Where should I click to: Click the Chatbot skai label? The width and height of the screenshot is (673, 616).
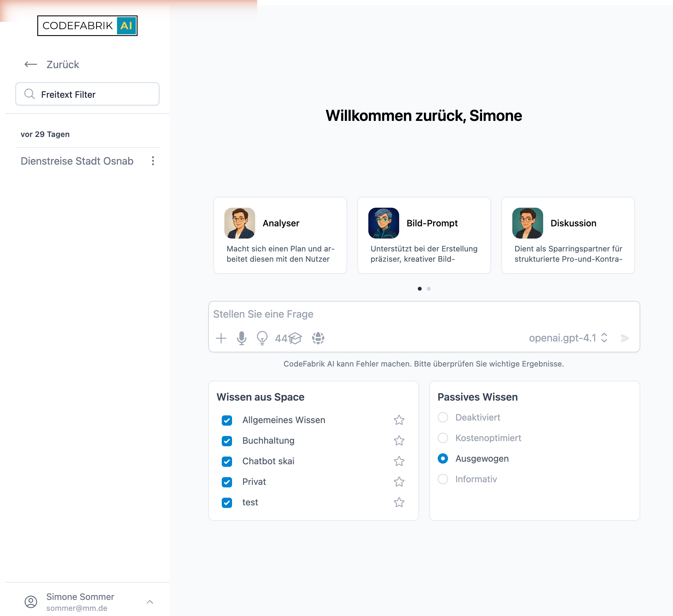coord(268,461)
